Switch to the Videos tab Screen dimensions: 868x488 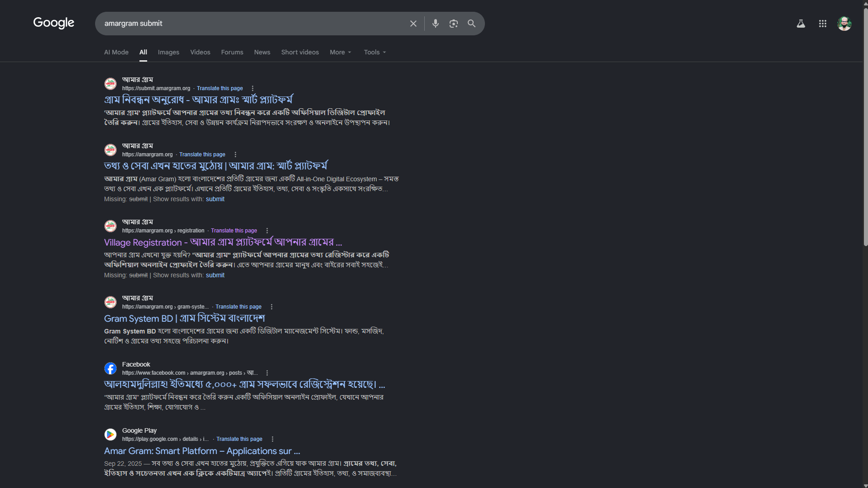200,52
